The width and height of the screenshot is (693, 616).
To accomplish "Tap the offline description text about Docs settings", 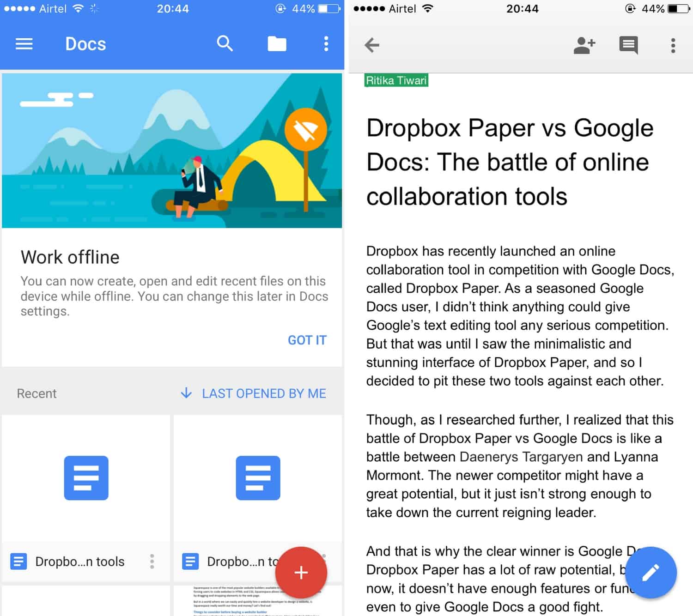I will (174, 296).
